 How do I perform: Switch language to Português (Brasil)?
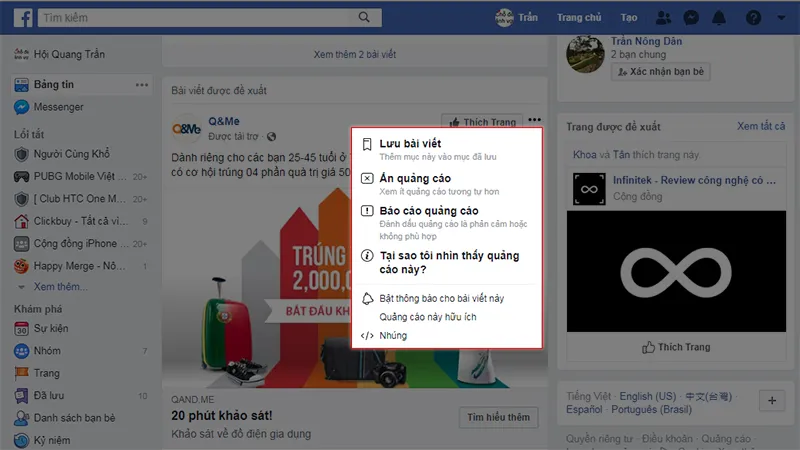pos(651,410)
